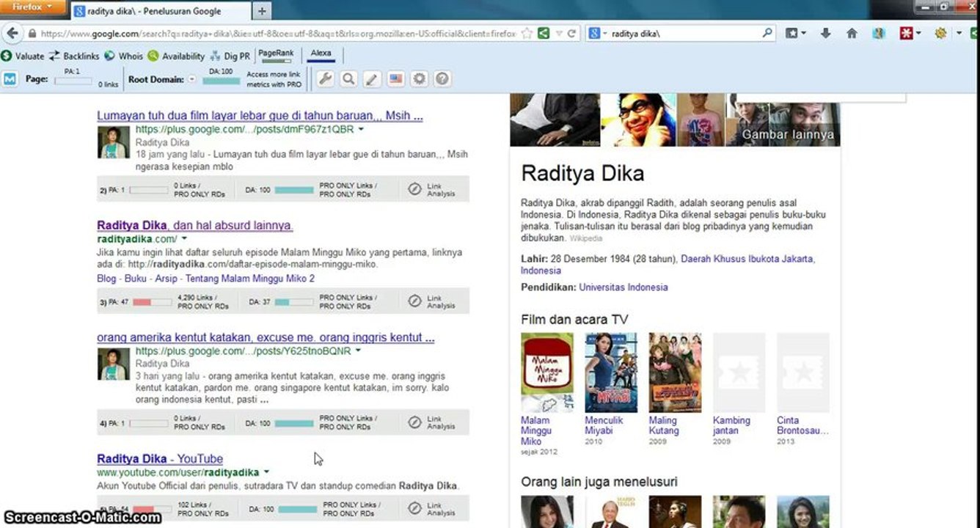This screenshot has height=528, width=980.
Task: Click the red asterisk extension icon
Action: point(907,34)
